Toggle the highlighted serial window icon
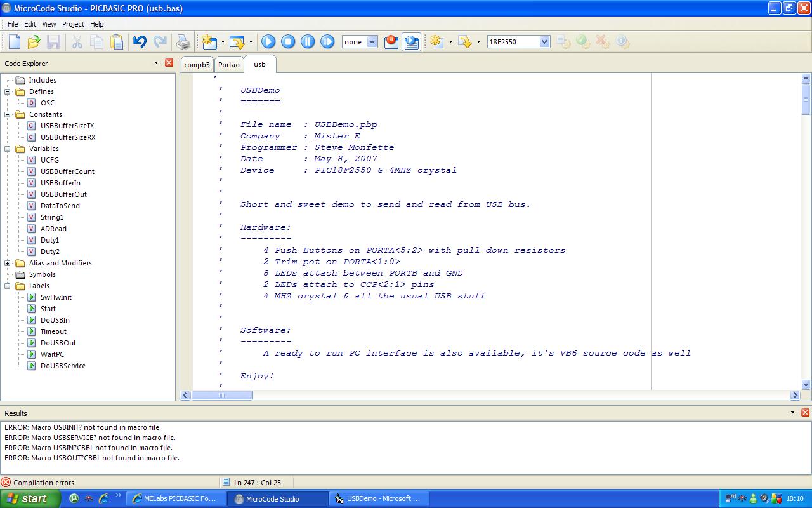Image resolution: width=812 pixels, height=508 pixels. click(x=411, y=42)
